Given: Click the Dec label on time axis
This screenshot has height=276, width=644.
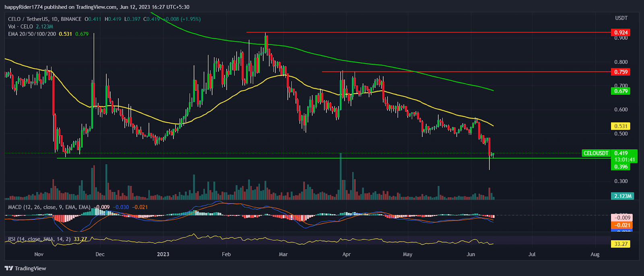Looking at the screenshot, I should [100, 254].
